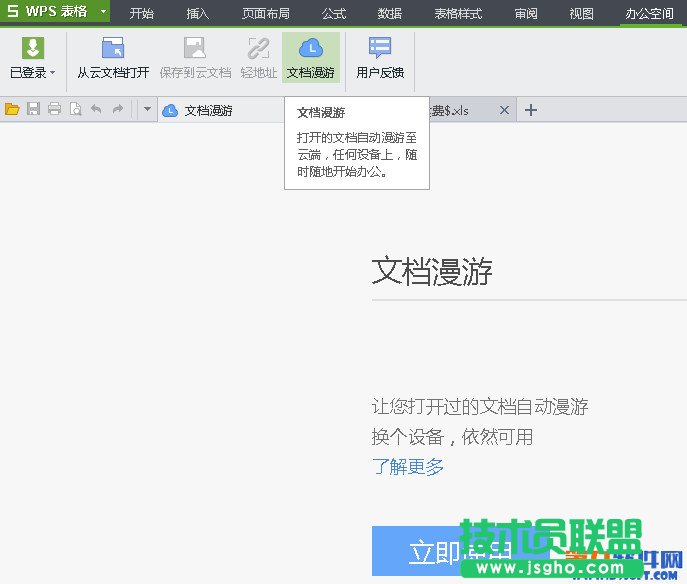Click the print quick-access icon
The height and width of the screenshot is (584, 687).
[54, 109]
